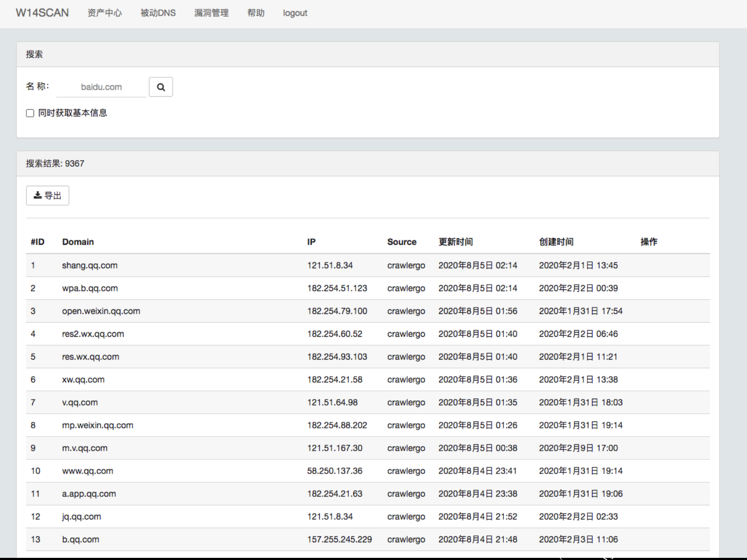Image resolution: width=747 pixels, height=560 pixels.
Task: Click crawlergo source in shang.qq.com row
Action: pos(406,265)
